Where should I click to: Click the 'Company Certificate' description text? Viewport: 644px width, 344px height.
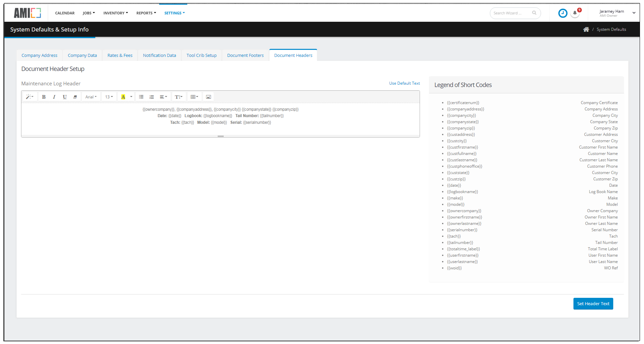tap(599, 103)
